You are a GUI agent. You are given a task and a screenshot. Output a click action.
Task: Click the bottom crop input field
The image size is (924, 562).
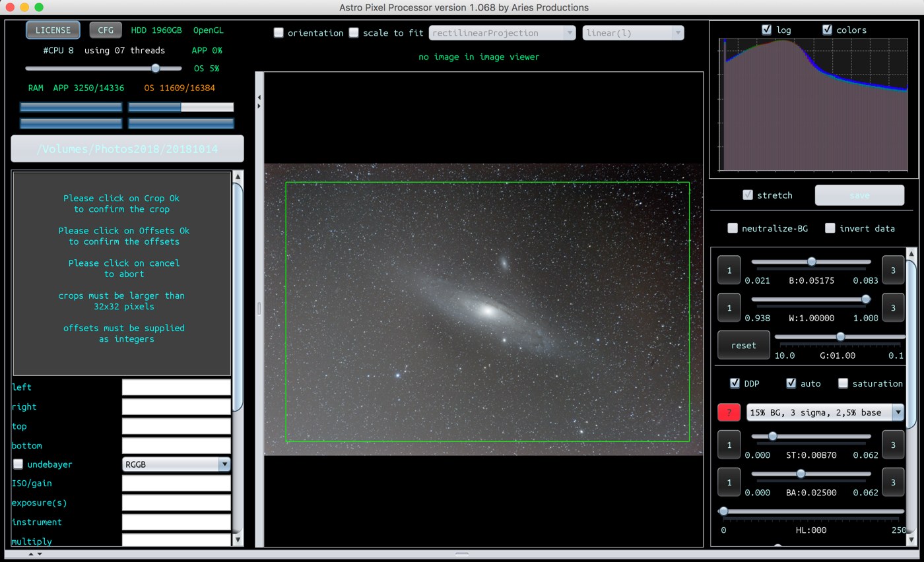[x=176, y=445]
